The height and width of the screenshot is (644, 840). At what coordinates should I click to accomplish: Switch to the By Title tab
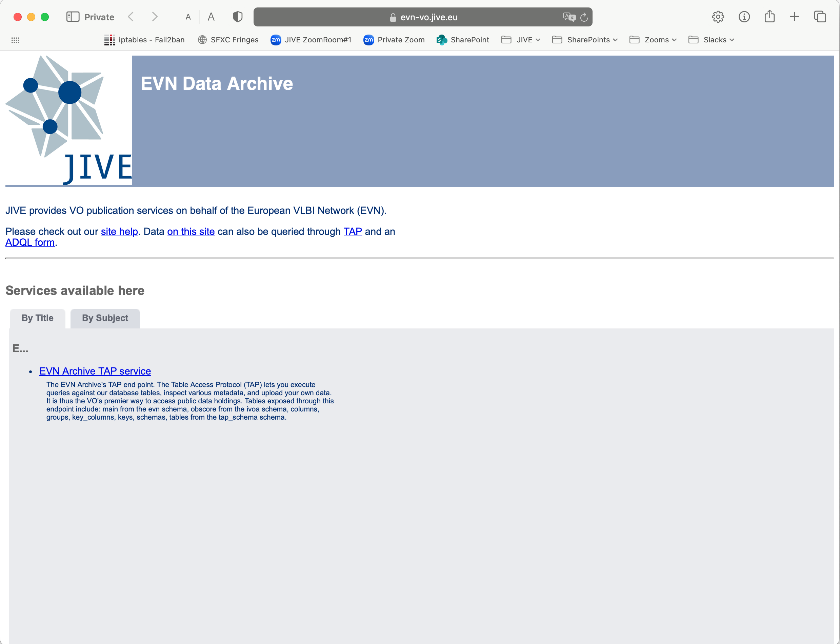38,318
